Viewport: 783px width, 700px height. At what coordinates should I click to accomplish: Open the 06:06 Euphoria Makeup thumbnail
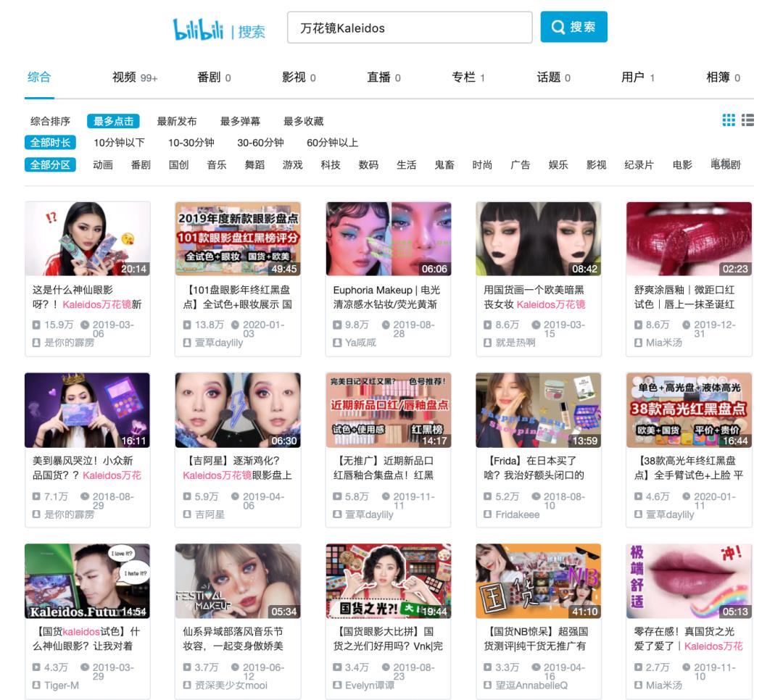coord(389,238)
